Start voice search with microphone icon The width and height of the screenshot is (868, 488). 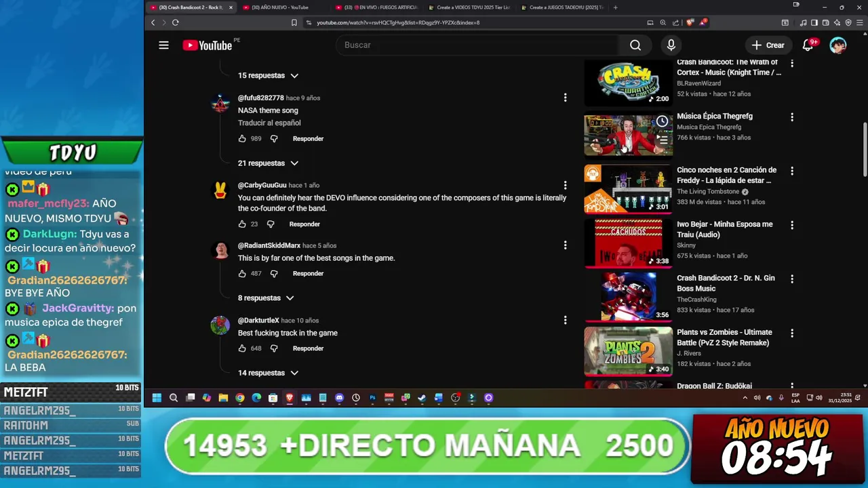pos(671,45)
